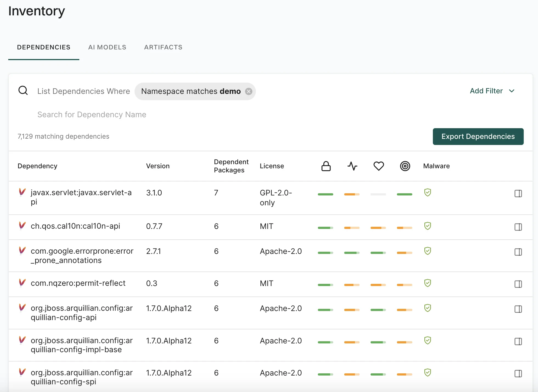
Task: Click the heart popularity column icon
Action: 379,166
